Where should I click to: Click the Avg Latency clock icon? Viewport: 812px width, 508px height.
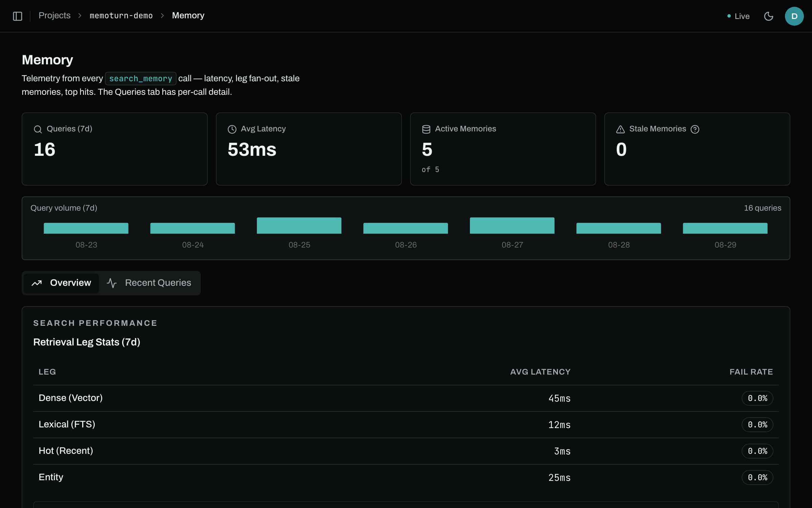click(x=232, y=129)
